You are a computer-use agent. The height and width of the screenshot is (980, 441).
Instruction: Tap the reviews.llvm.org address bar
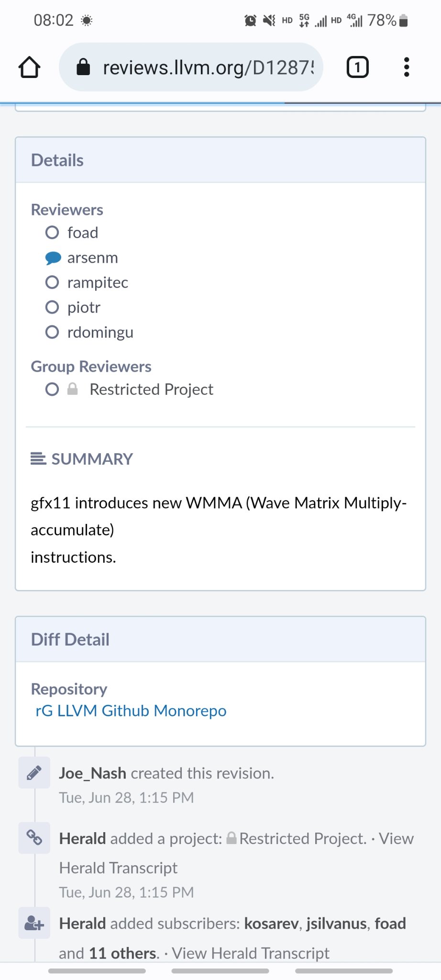pos(191,67)
